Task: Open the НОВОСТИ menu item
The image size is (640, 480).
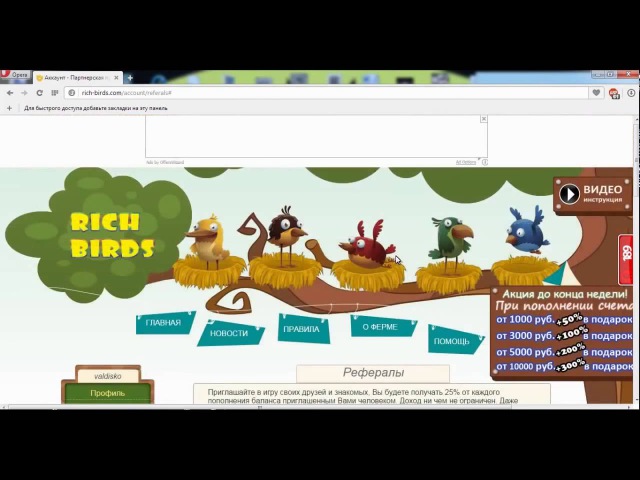Action: pos(229,333)
